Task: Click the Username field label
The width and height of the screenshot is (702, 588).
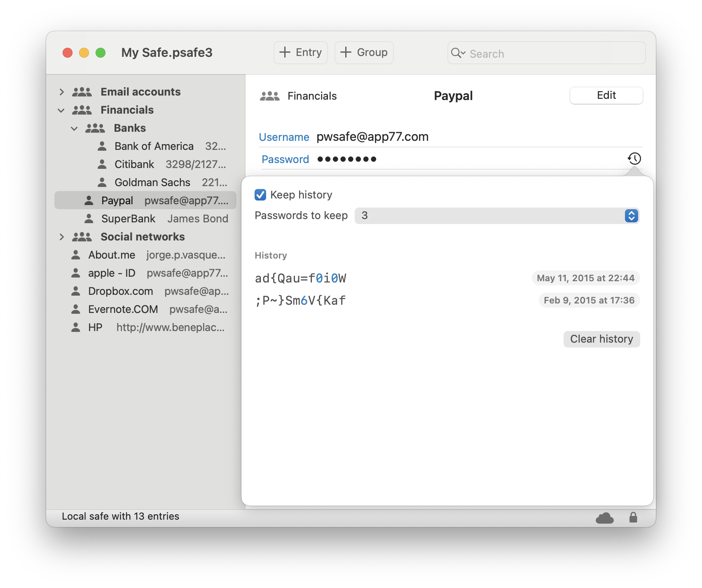Action: point(284,137)
